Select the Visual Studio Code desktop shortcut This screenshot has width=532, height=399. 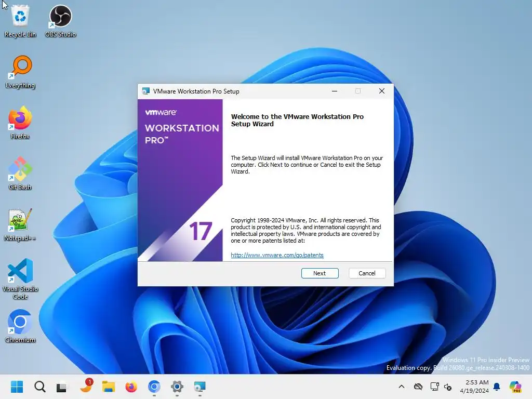click(20, 279)
